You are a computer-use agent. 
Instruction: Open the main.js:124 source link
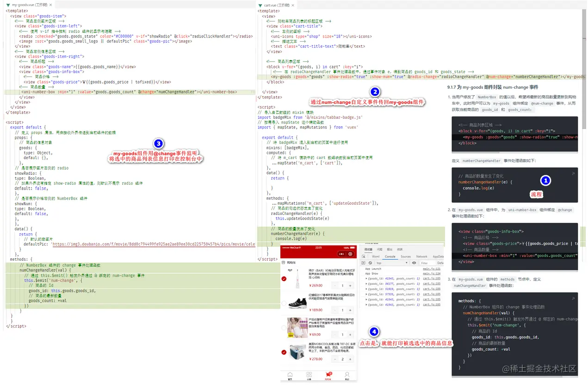432,274
